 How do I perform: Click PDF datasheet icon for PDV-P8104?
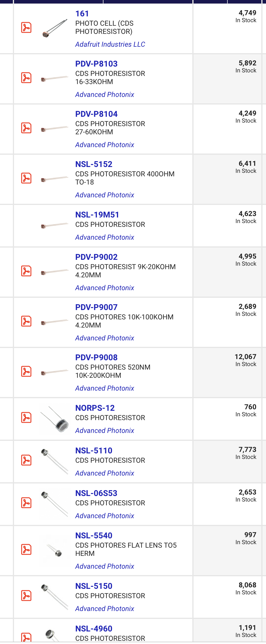click(x=26, y=128)
